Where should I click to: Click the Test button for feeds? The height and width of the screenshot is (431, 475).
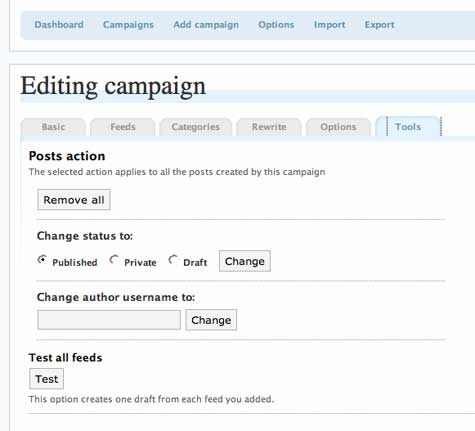tap(46, 379)
